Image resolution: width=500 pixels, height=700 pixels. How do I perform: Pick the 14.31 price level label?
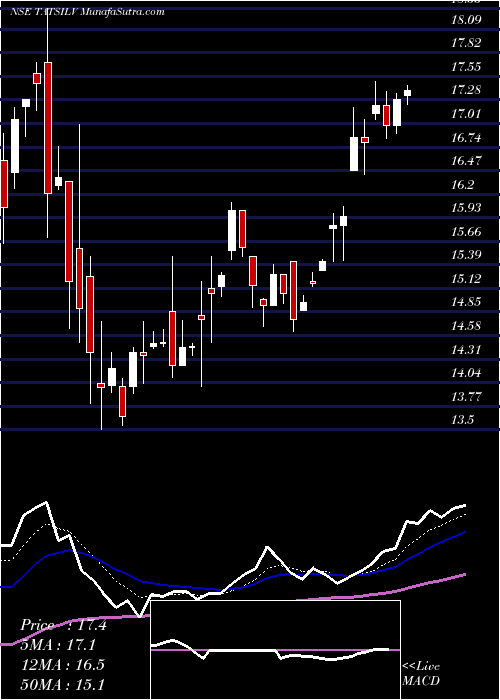(466, 349)
